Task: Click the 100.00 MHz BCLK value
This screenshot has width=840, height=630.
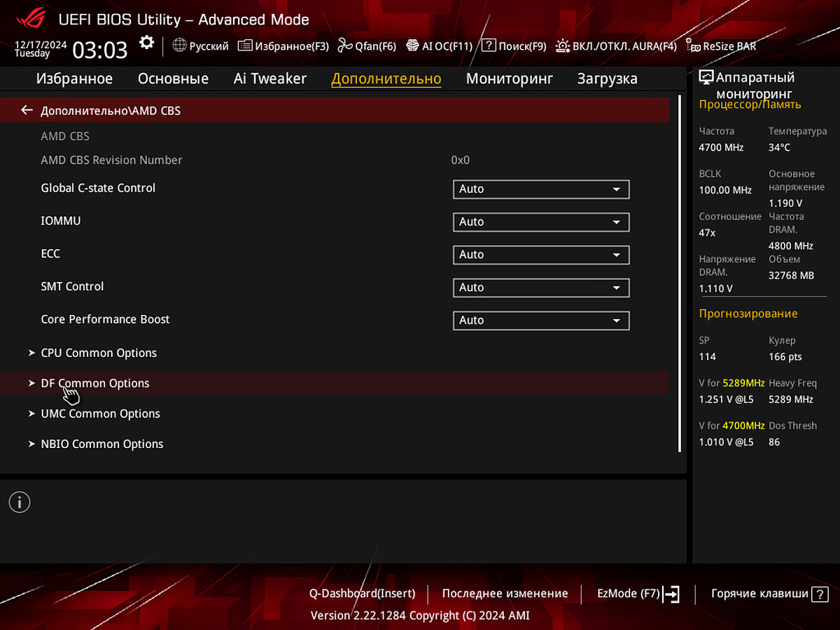Action: pos(725,190)
